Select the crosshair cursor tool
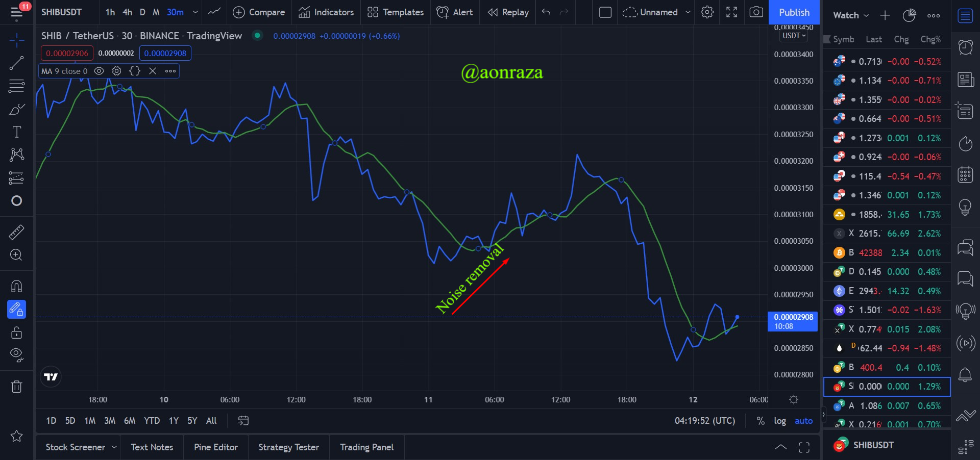The height and width of the screenshot is (460, 980). tap(16, 40)
